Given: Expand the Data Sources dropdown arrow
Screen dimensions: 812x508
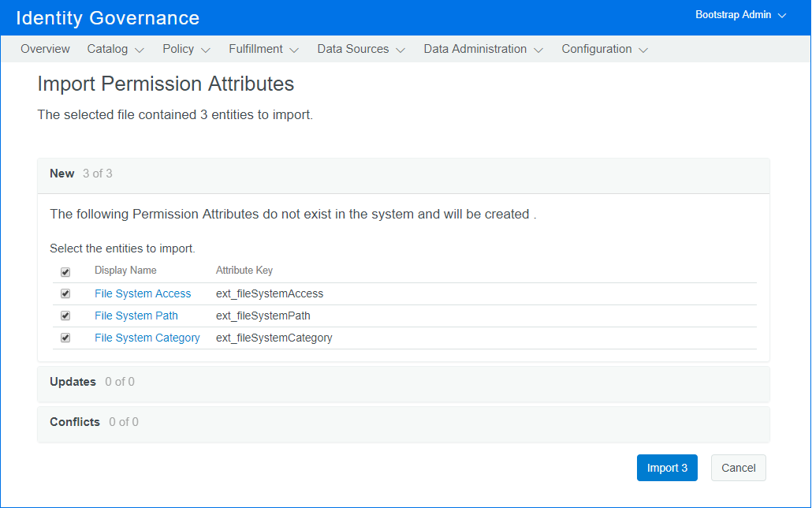Looking at the screenshot, I should click(400, 50).
